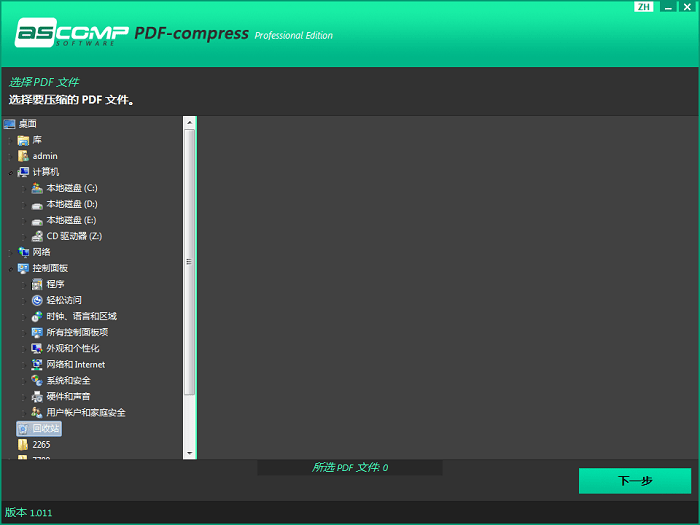This screenshot has width=700, height=525.
Task: Click the Computer (计算机) icon
Action: click(x=23, y=172)
